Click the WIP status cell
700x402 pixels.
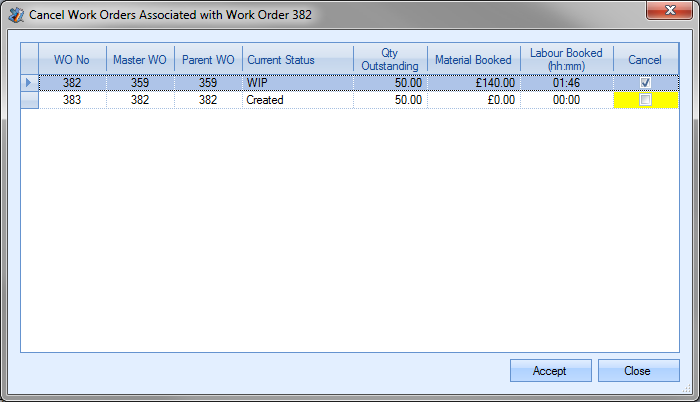298,83
